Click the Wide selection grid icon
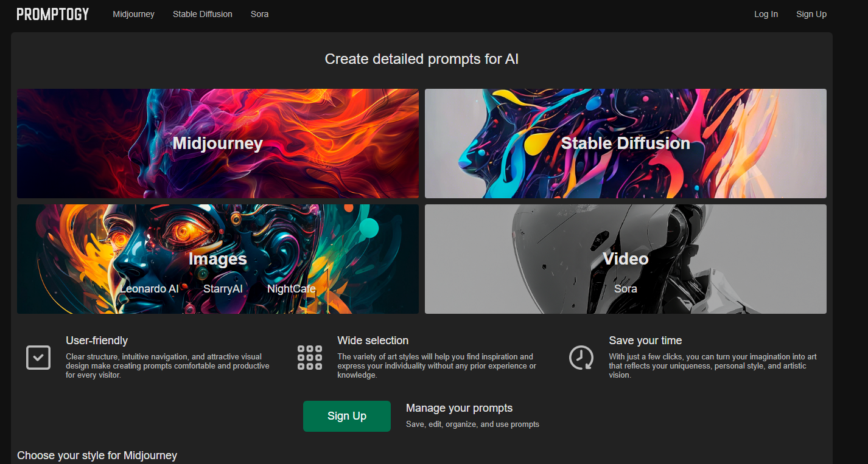The height and width of the screenshot is (464, 868). [310, 358]
